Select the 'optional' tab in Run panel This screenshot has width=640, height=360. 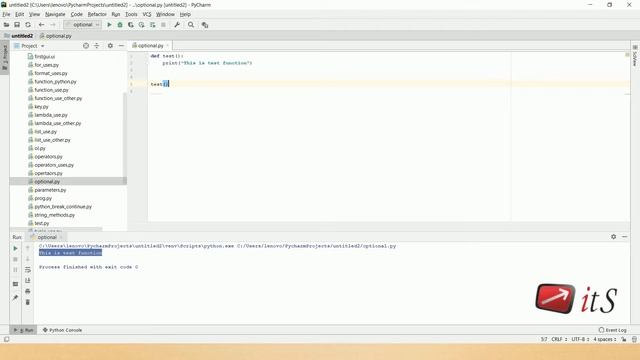pos(47,237)
